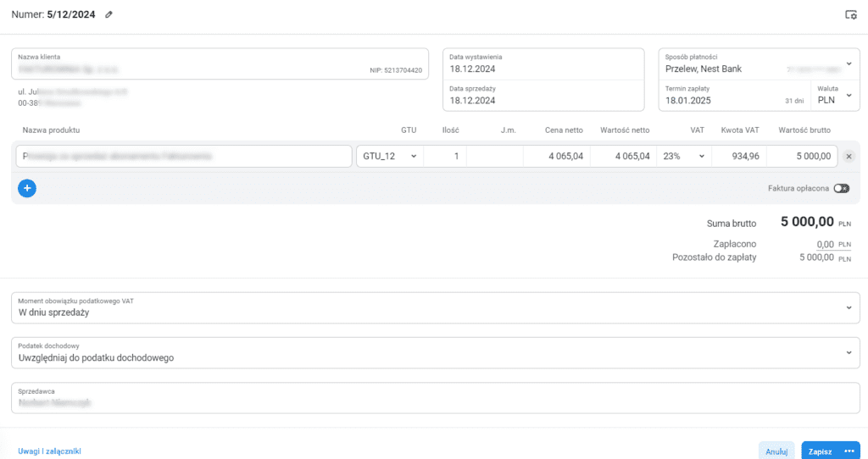Click the Zapisz button

click(820, 451)
